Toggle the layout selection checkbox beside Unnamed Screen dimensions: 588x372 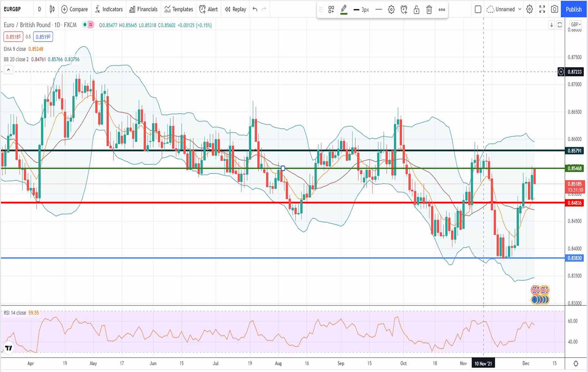click(x=478, y=9)
